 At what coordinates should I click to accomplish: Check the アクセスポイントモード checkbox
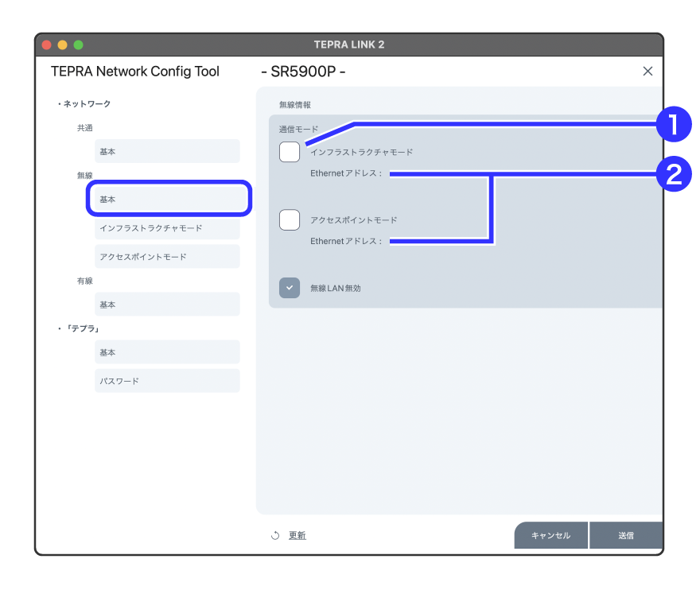click(290, 220)
